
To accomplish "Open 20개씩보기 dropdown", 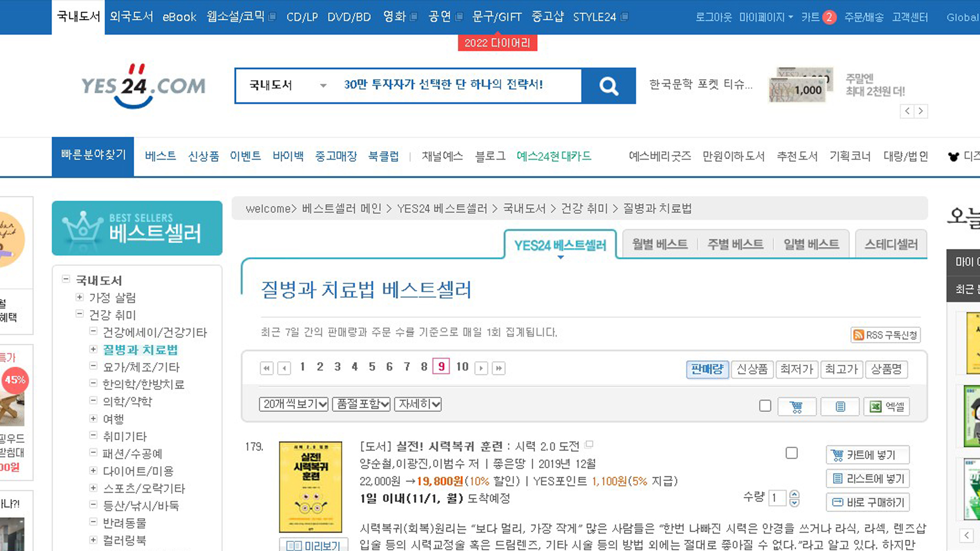I will (293, 404).
